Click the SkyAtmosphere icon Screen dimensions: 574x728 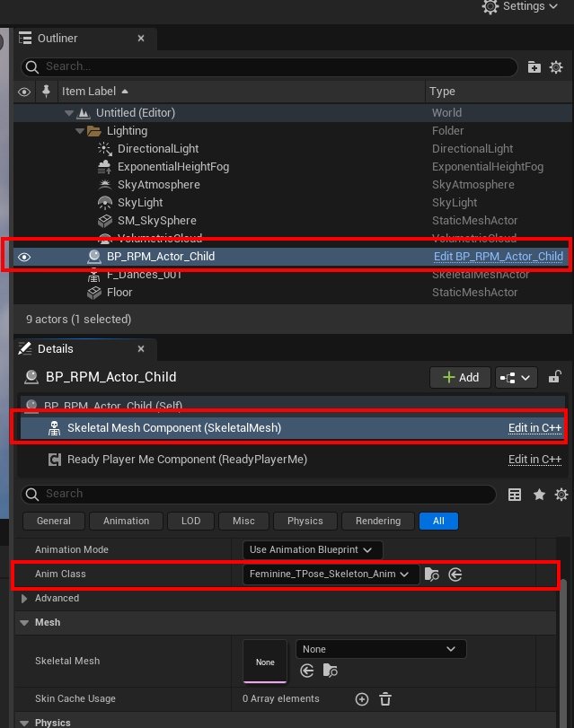click(x=104, y=184)
